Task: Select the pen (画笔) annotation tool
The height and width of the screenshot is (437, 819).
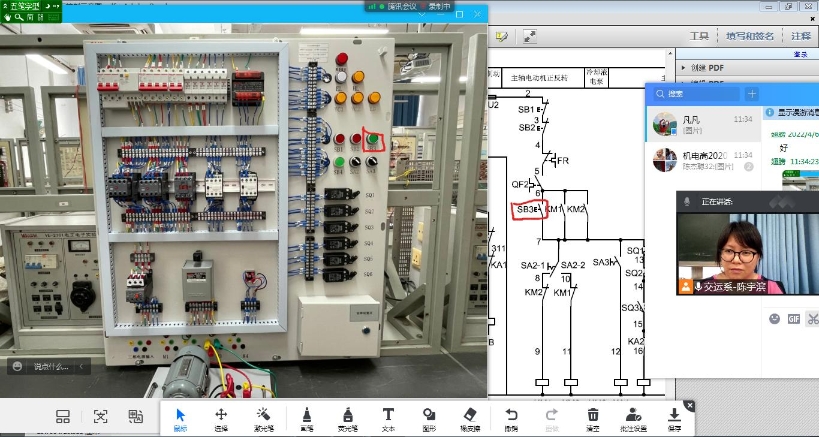Action: pyautogui.click(x=305, y=418)
